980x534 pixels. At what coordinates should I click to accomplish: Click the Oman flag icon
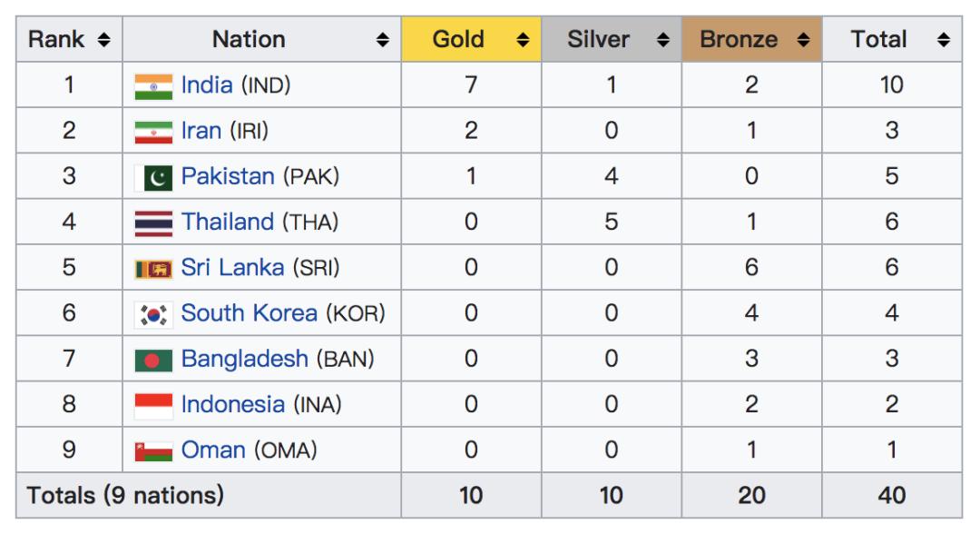(153, 450)
